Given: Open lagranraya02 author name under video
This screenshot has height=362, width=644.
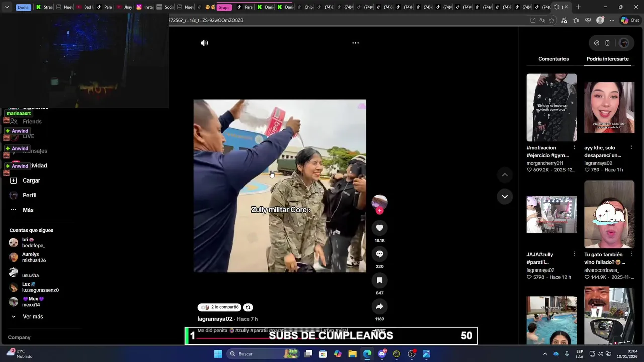Looking at the screenshot, I should click(x=215, y=319).
